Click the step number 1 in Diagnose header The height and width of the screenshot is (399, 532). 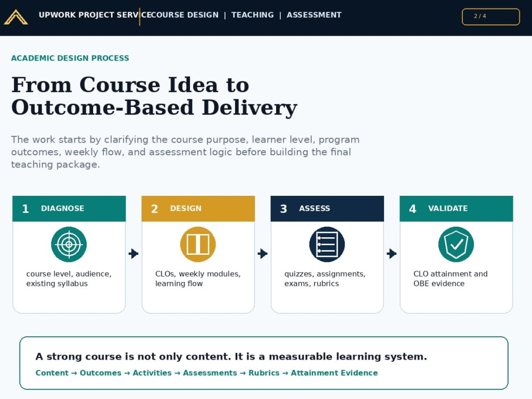26,209
